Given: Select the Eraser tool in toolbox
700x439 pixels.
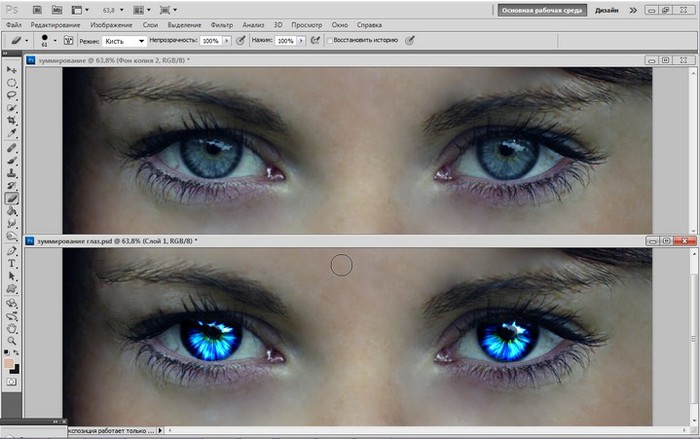Looking at the screenshot, I should tap(12, 198).
